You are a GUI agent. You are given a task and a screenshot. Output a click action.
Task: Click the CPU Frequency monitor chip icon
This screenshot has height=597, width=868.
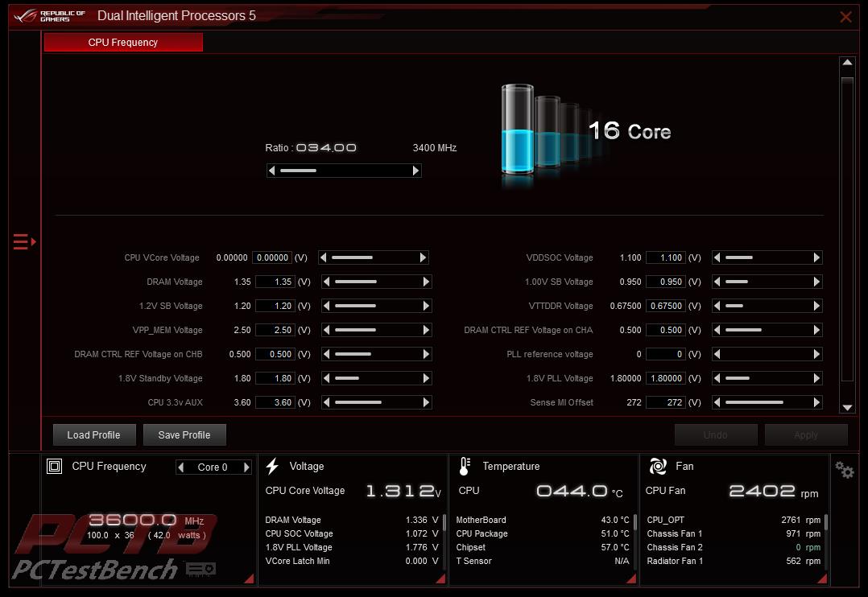click(54, 467)
